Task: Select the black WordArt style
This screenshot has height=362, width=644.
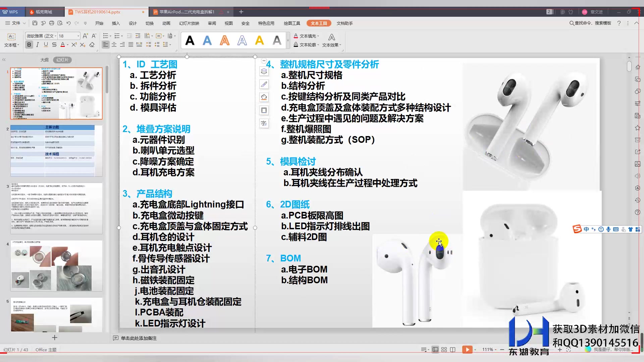Action: pyautogui.click(x=190, y=41)
